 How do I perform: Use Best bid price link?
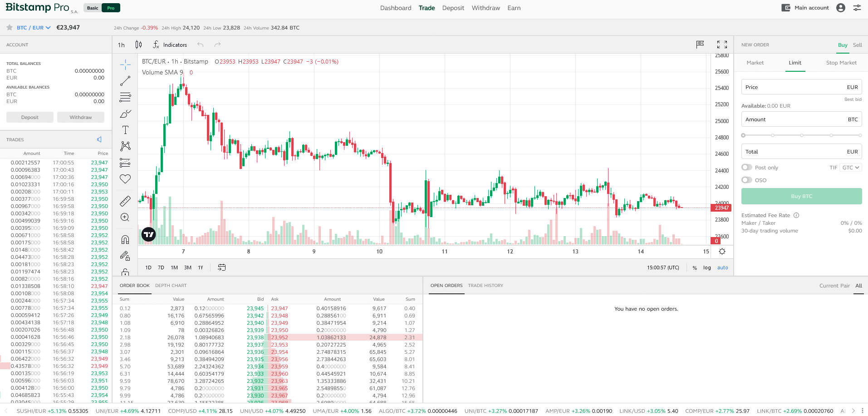(853, 99)
